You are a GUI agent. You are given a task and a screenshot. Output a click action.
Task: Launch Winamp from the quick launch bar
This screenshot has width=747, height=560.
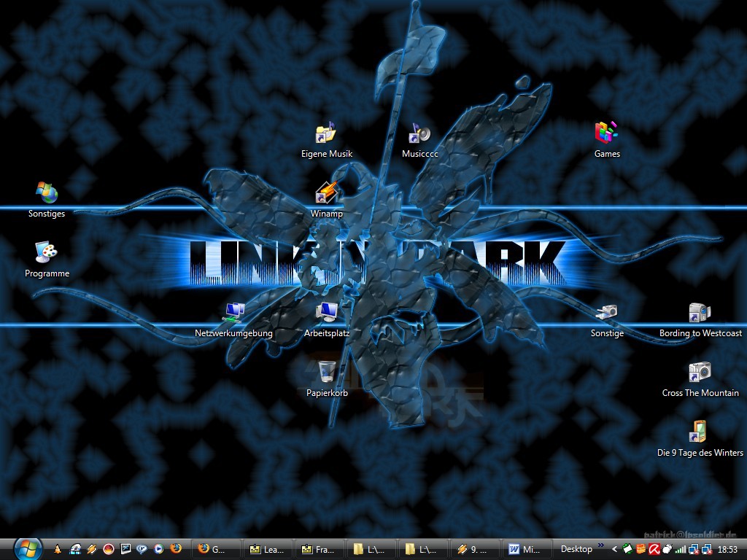[x=91, y=549]
